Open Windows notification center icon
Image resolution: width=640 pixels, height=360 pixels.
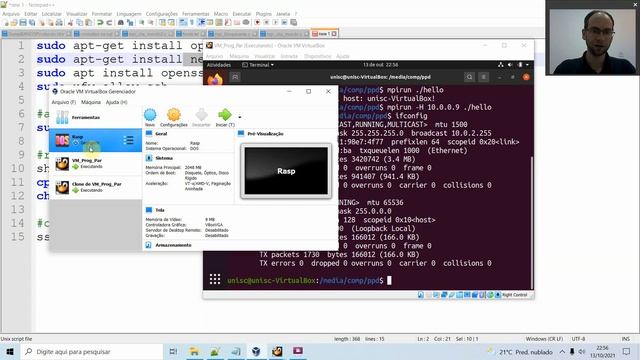coord(627,351)
